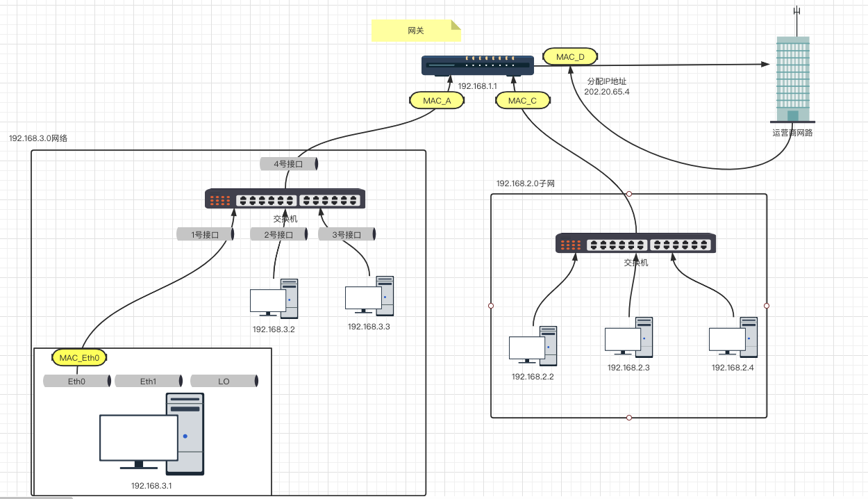Screen dimensions: 868x499
Task: Click the computer labeled 192.168.3.2
Action: coord(274,300)
